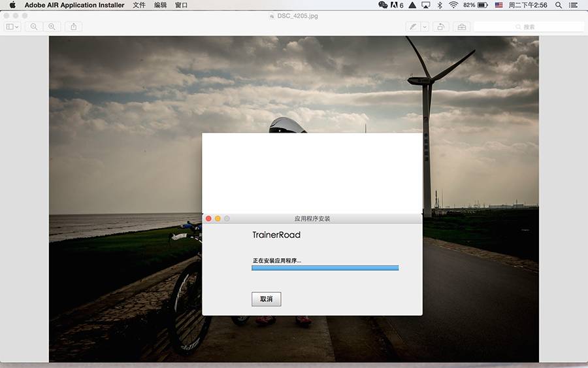Minimize the 应用程序安装 installer window
The height and width of the screenshot is (368, 588).
click(x=218, y=218)
